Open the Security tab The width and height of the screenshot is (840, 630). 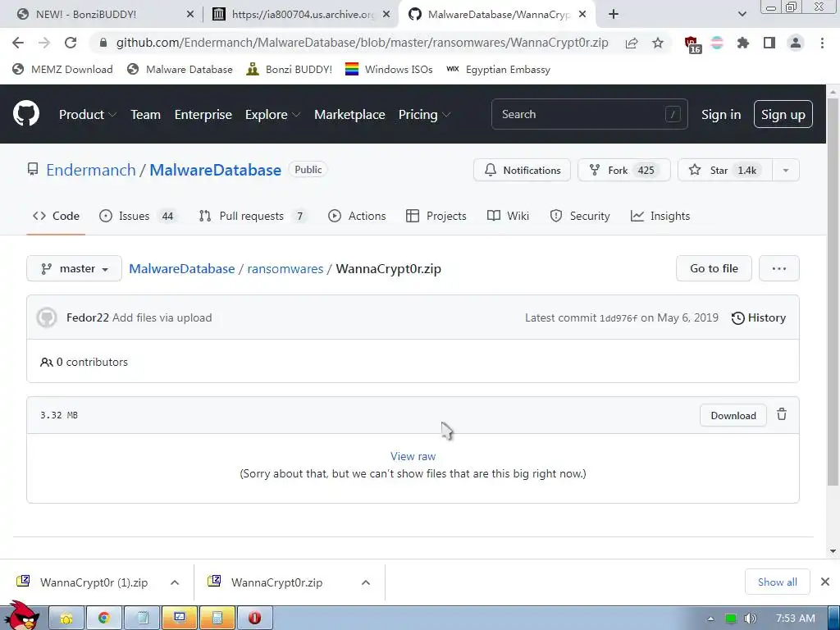[x=580, y=216]
